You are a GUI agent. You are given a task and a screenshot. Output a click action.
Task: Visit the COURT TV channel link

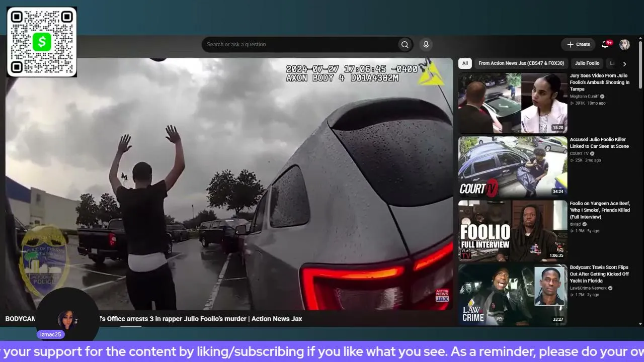click(579, 154)
